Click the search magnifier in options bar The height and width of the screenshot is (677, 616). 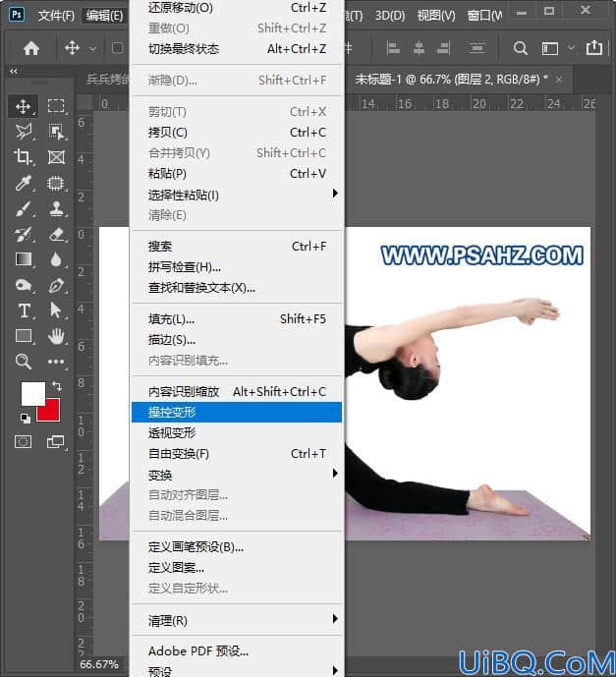click(x=520, y=48)
